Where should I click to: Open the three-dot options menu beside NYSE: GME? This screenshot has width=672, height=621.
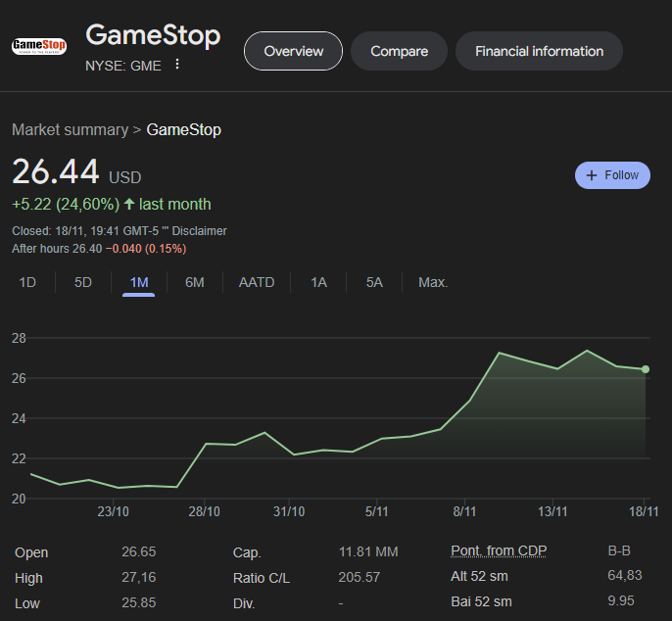[177, 65]
